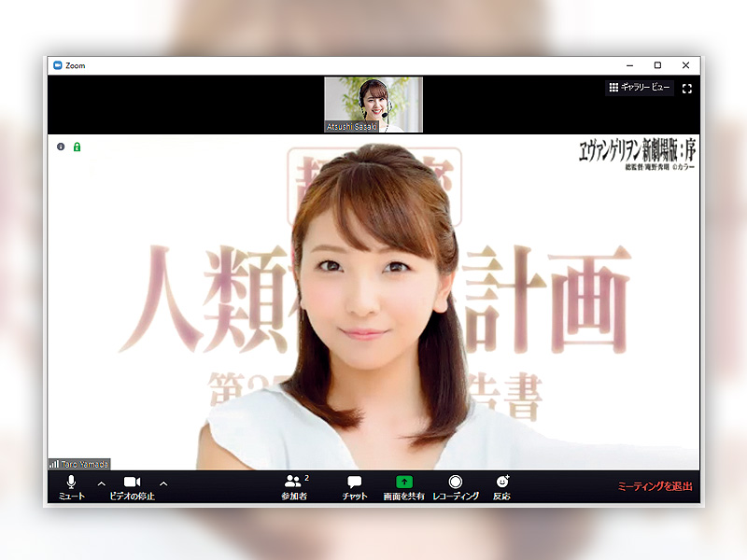Minimize the Zoom window
747x560 pixels.
point(629,65)
